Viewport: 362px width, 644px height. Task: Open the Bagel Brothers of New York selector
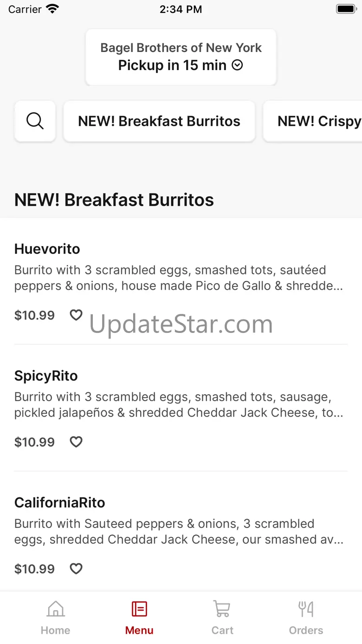[181, 48]
